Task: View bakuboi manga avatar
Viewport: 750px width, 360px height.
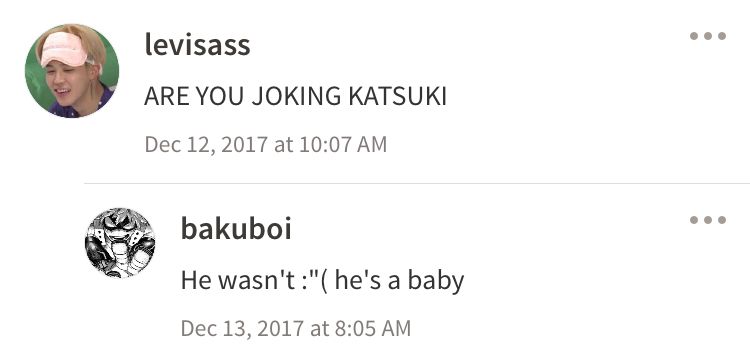Action: (120, 243)
